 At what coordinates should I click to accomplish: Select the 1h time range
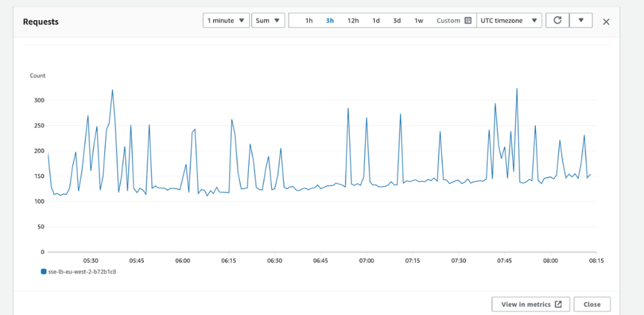click(x=309, y=21)
